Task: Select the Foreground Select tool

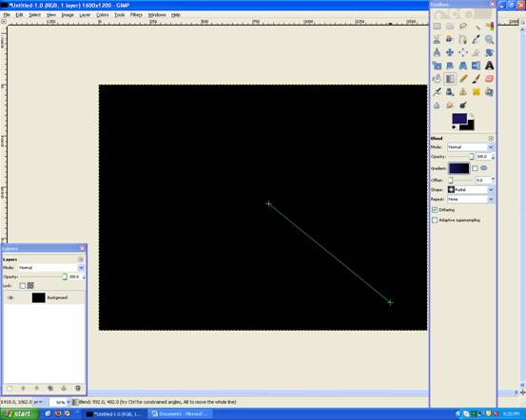Action: [x=450, y=39]
